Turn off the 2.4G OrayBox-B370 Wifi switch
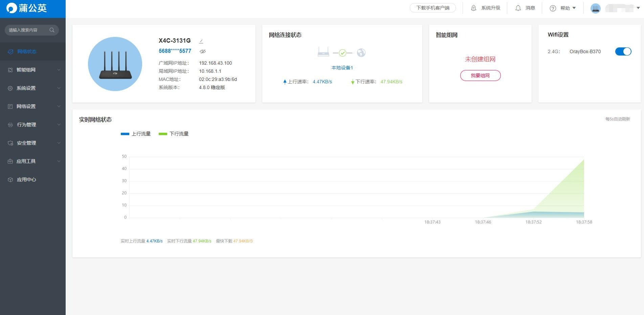This screenshot has width=644, height=315. 623,51
